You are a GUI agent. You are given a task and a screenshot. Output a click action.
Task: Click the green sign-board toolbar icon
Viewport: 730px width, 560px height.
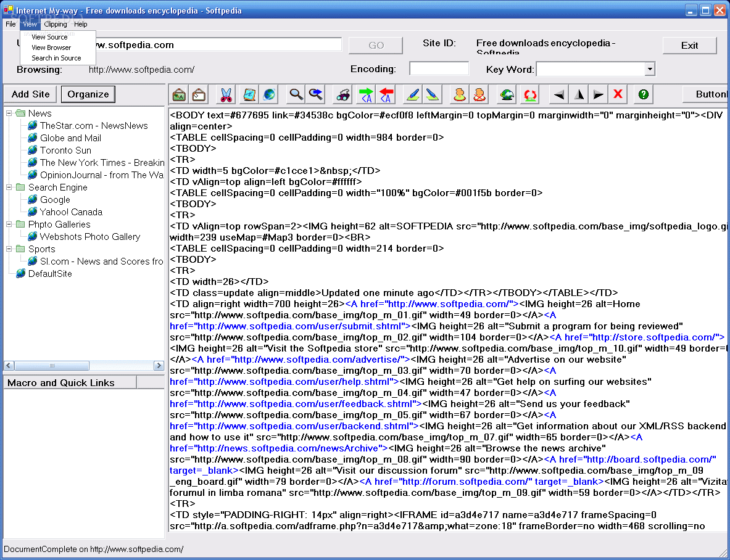pyautogui.click(x=179, y=94)
